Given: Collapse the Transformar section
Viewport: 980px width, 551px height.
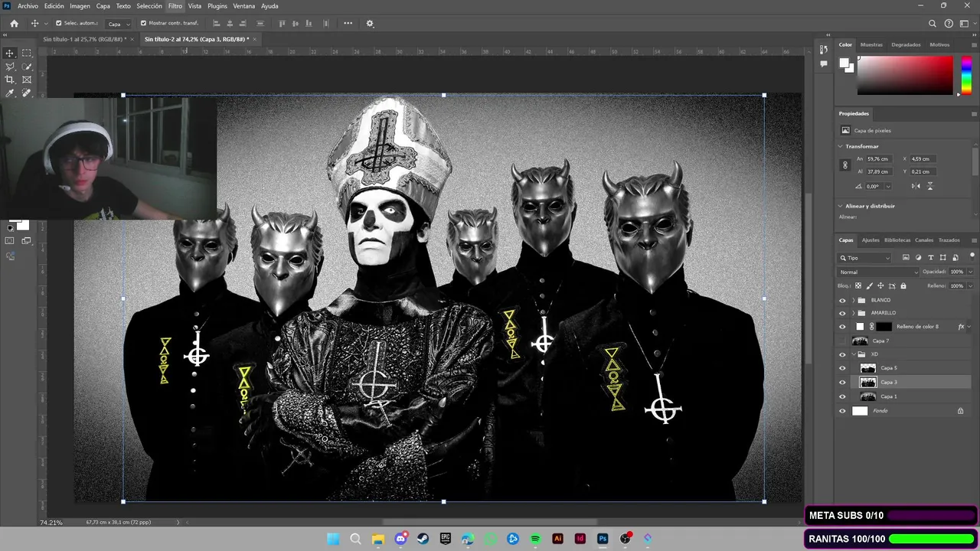Looking at the screenshot, I should [841, 146].
